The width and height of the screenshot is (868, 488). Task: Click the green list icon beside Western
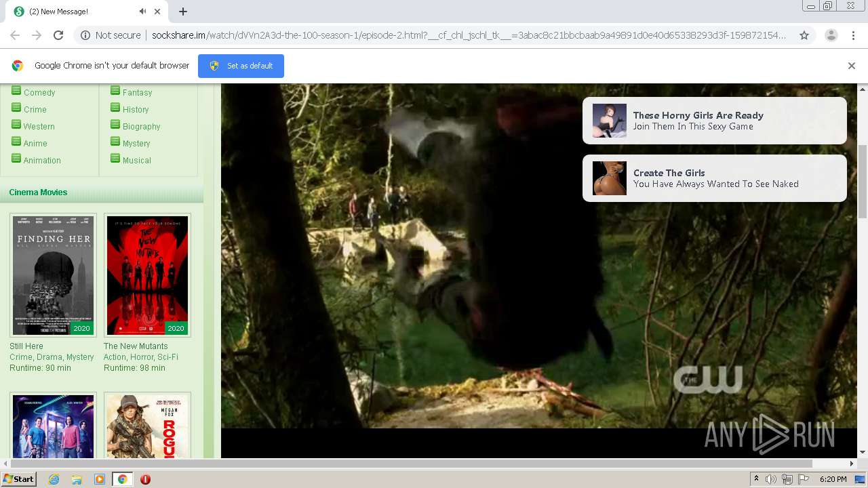(16, 125)
